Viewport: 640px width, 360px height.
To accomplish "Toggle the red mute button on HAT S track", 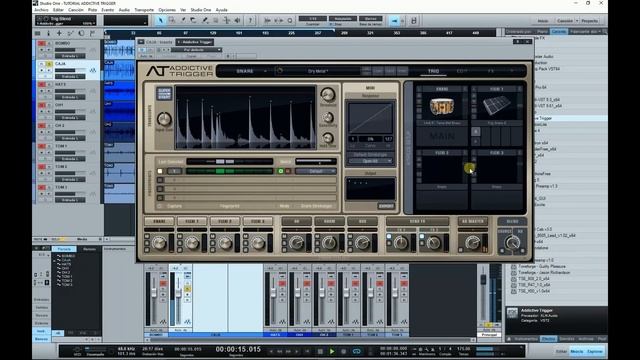I will coord(42,84).
